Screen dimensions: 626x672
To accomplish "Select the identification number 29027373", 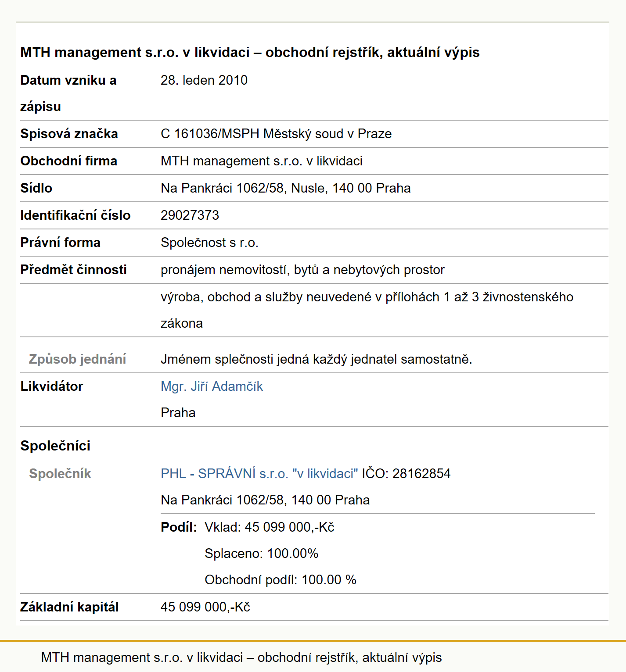I will pos(190,215).
